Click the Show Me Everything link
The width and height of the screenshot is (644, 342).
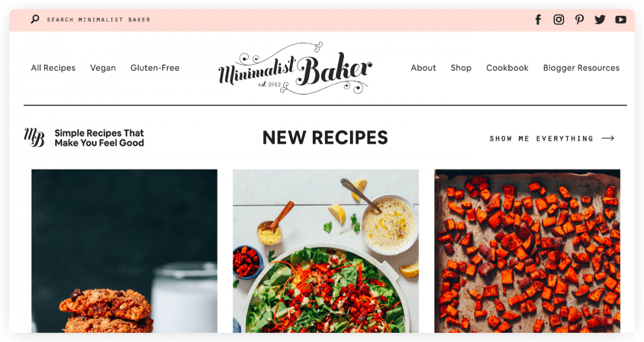pos(541,138)
